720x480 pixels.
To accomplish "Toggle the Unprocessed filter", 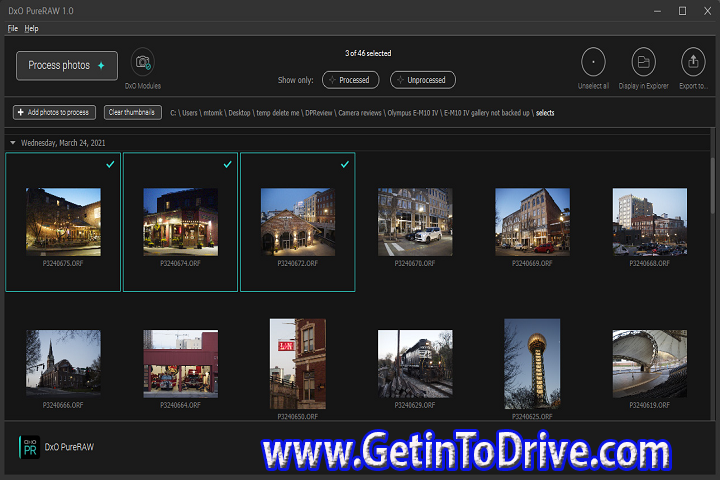I will [x=422, y=80].
